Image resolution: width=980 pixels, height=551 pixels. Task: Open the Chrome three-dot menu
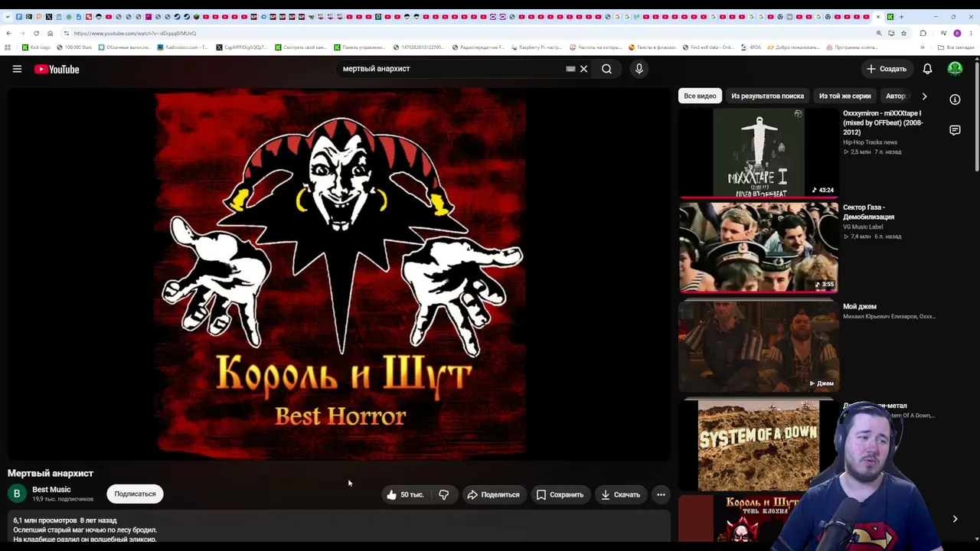pyautogui.click(x=970, y=33)
